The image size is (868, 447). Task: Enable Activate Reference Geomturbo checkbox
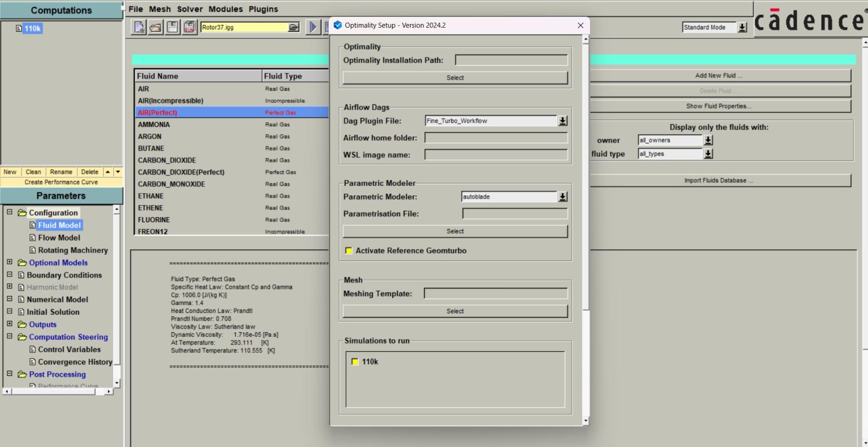[x=349, y=250]
